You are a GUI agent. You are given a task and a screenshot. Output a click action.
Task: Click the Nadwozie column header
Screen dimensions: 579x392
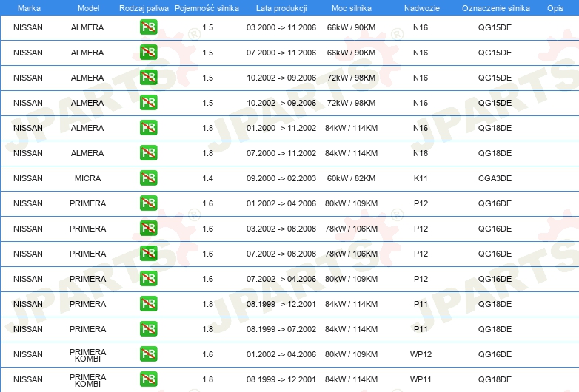[422, 8]
